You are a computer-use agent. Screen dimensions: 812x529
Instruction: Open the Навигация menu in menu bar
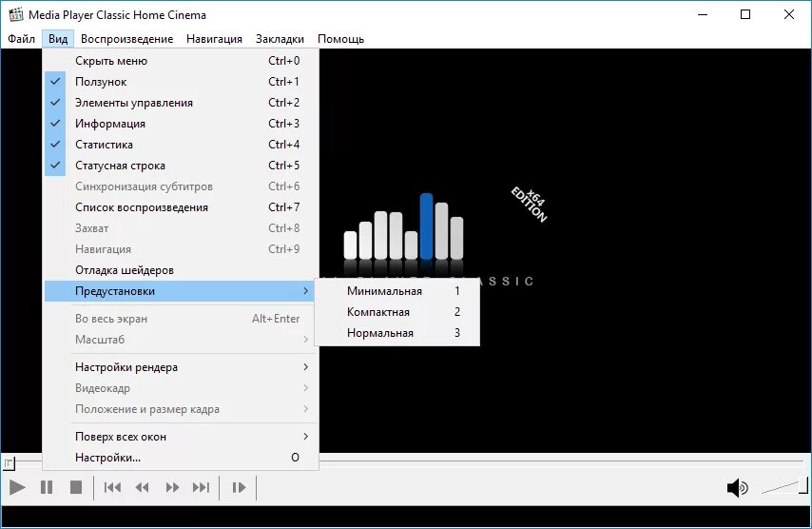(214, 39)
